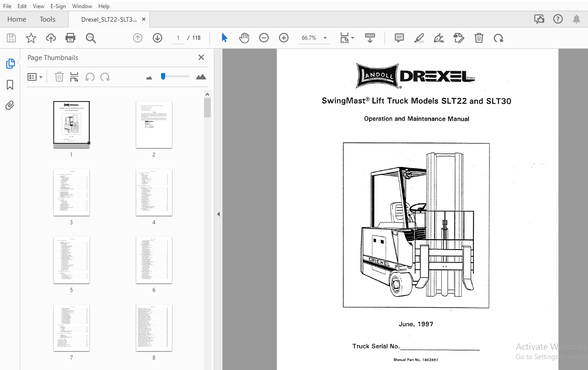Viewport: 588px width, 370px height.
Task: Click the thumbnail size slider handle
Action: [163, 77]
